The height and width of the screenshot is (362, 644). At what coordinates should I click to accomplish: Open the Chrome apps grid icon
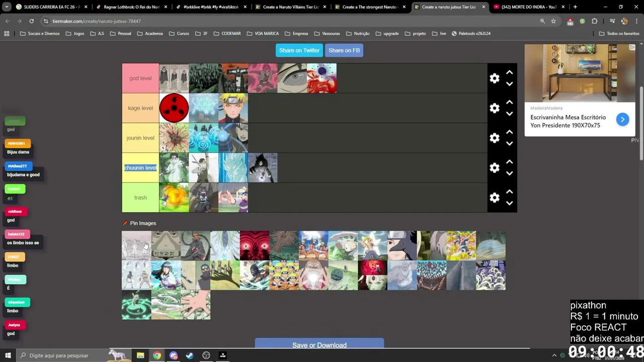[x=7, y=34]
